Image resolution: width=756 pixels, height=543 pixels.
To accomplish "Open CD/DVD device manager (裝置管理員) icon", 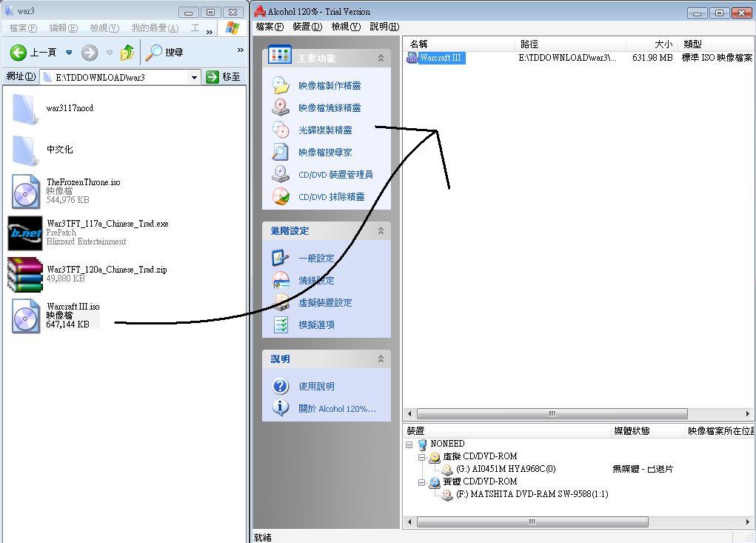I will (280, 174).
